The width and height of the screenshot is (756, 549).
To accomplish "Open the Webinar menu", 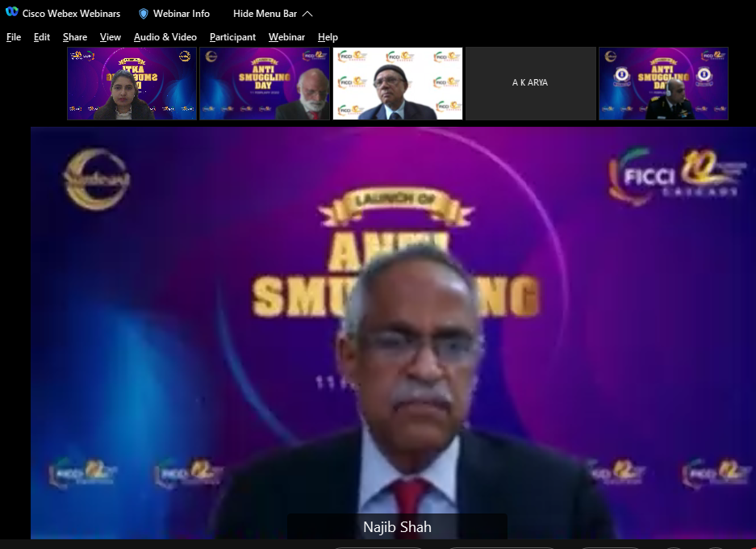I will (x=286, y=37).
